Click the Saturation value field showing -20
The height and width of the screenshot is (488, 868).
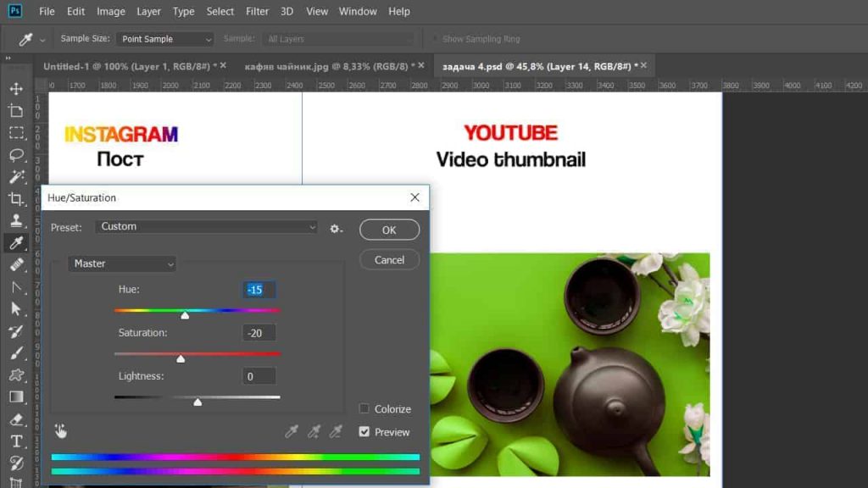[259, 333]
